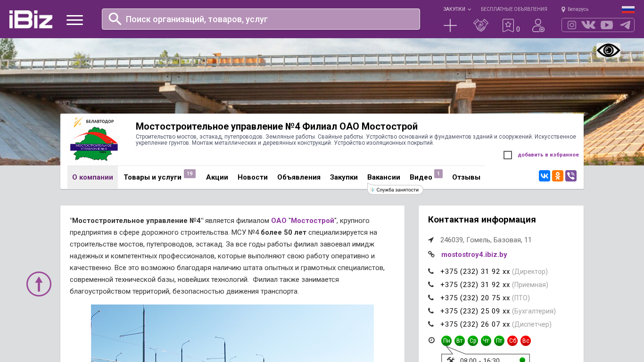The height and width of the screenshot is (362, 644).
Task: Open the Акции tab
Action: [x=217, y=177]
